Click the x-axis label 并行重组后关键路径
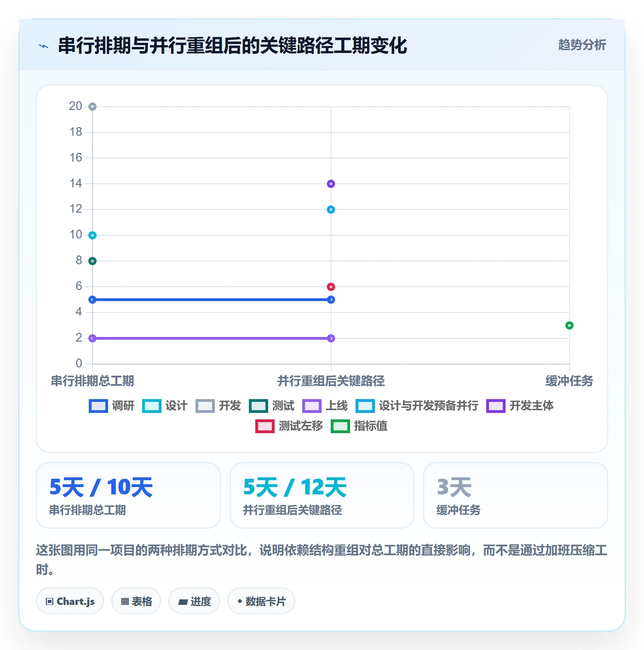The height and width of the screenshot is (650, 644). click(331, 381)
